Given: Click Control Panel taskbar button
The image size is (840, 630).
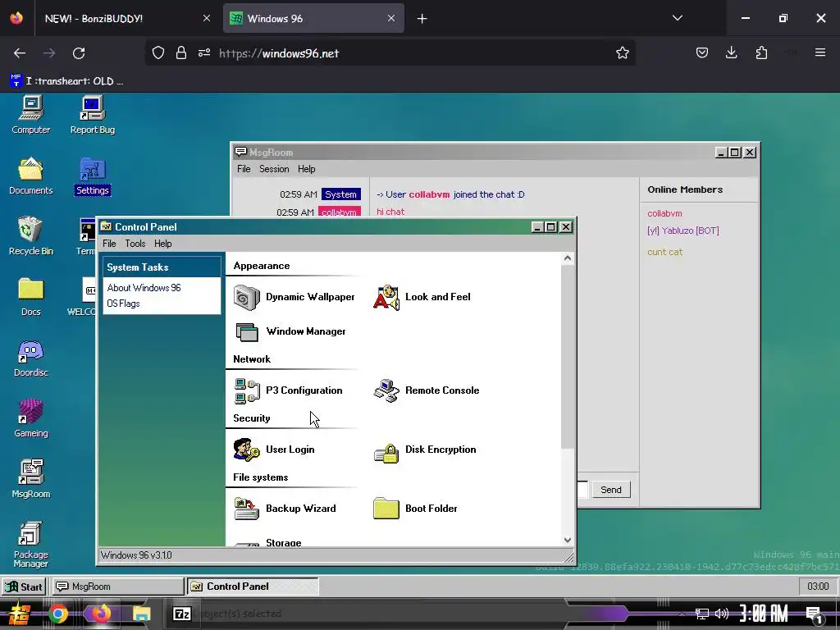Looking at the screenshot, I should click(x=253, y=587).
